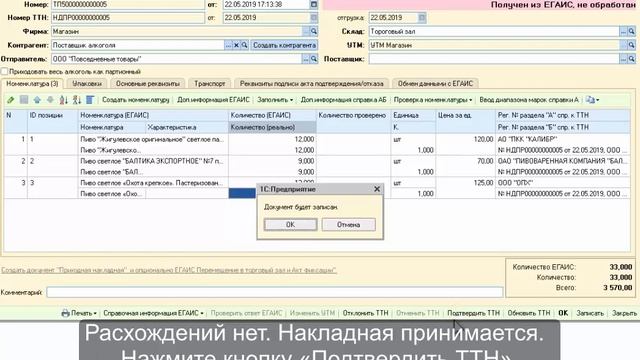The width and height of the screenshot is (640, 360).
Task: Open the Основные реквизиты tab
Action: tap(148, 84)
